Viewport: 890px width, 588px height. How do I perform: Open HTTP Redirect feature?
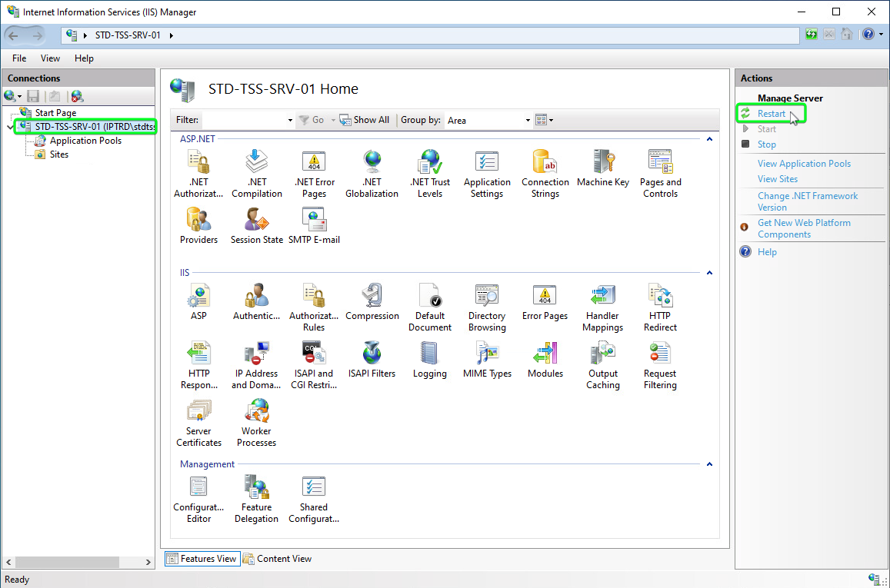[x=660, y=307]
